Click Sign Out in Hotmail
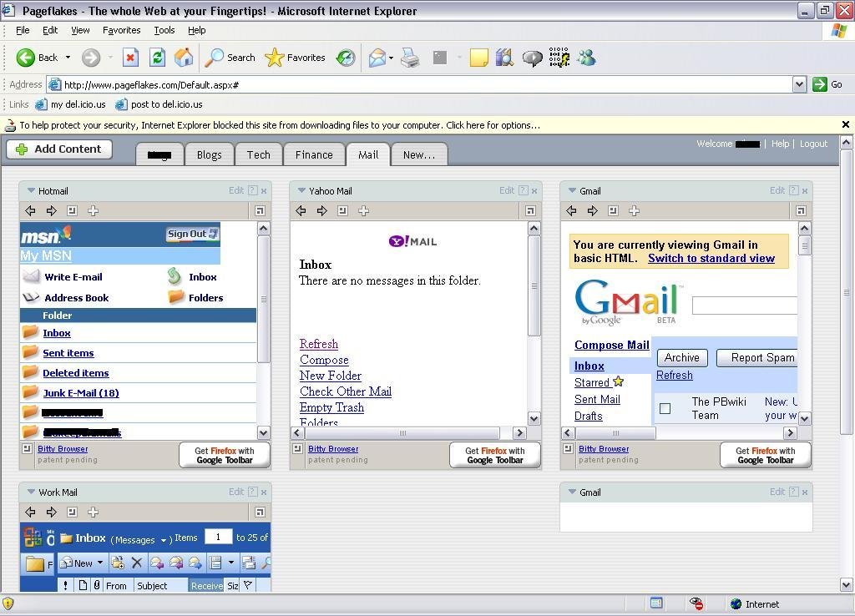The image size is (855, 616). (x=193, y=234)
